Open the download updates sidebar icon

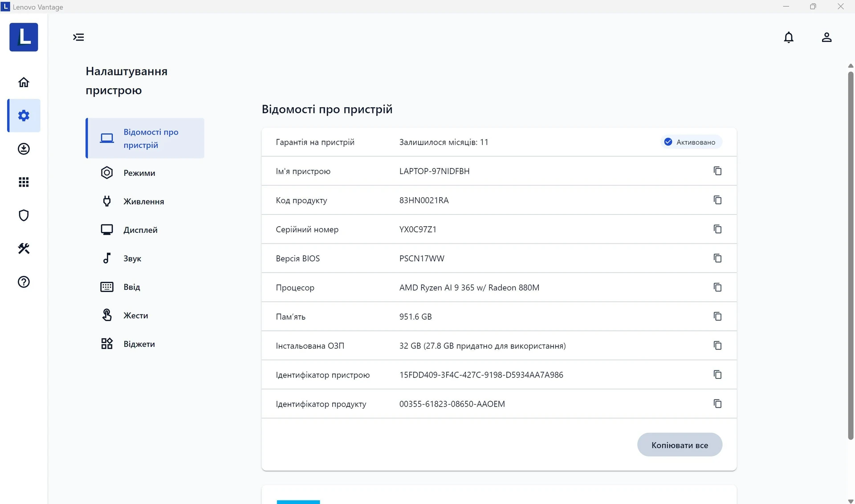click(x=24, y=149)
